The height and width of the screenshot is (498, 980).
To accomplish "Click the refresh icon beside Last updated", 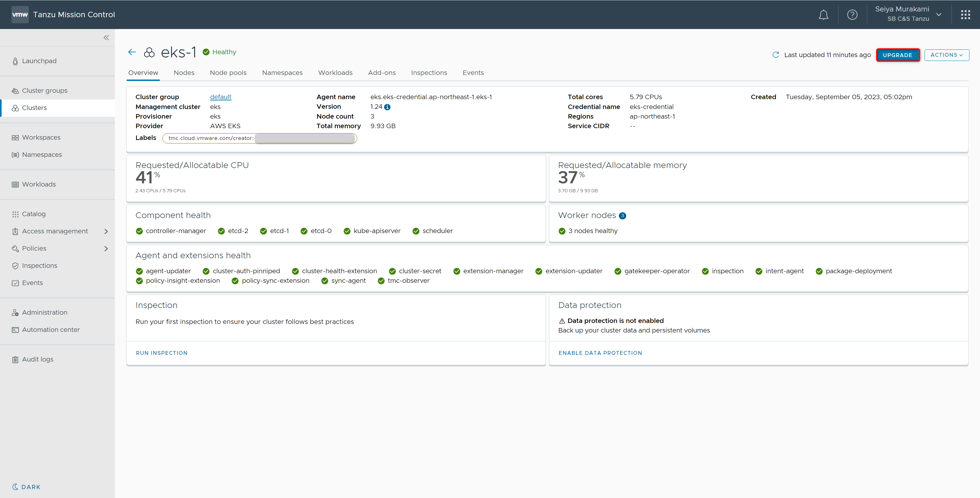I will coord(775,55).
